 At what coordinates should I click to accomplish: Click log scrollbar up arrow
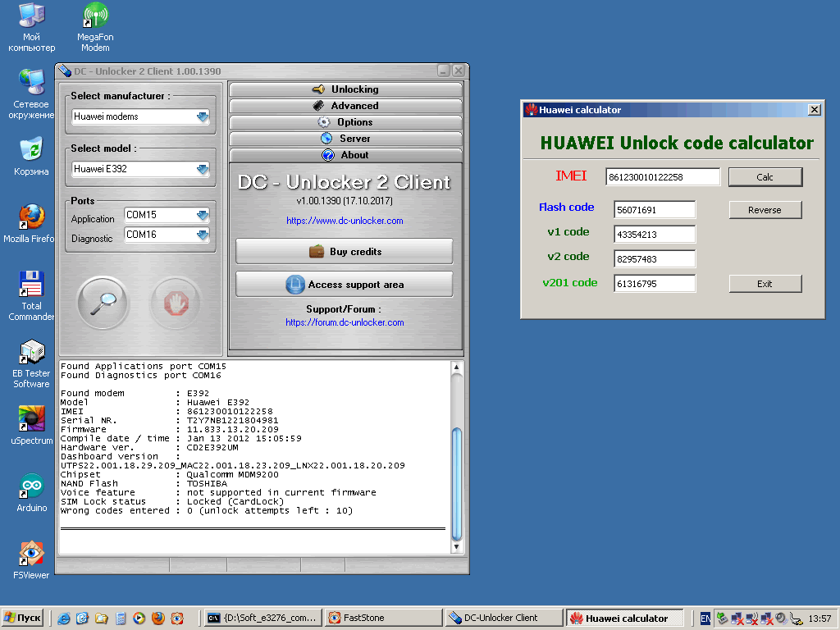pyautogui.click(x=456, y=367)
